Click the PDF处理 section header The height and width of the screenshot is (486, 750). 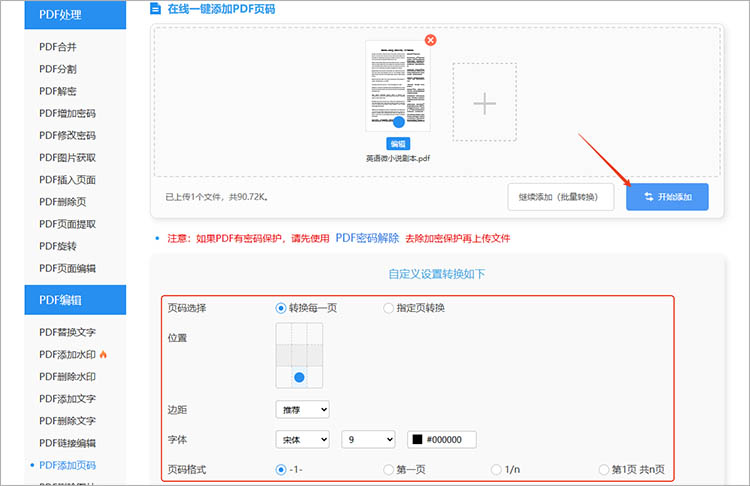75,14
